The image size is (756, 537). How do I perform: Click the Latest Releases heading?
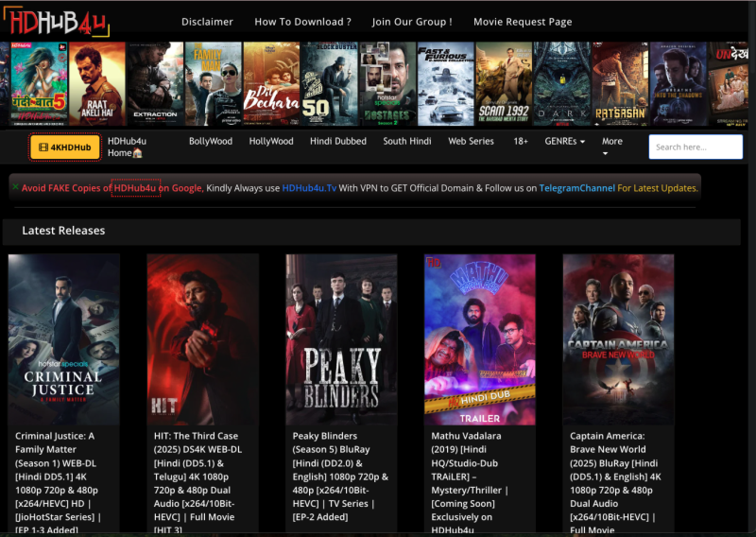63,231
